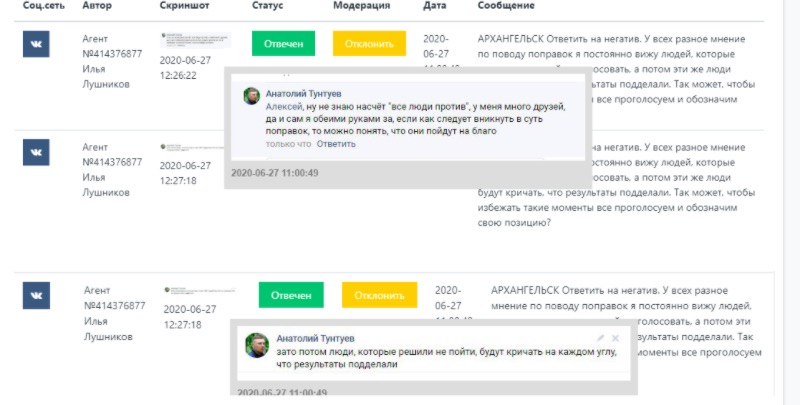Open Анатолий Тунтуев name link in lower comment
This screenshot has height=405, width=800.
(x=314, y=339)
